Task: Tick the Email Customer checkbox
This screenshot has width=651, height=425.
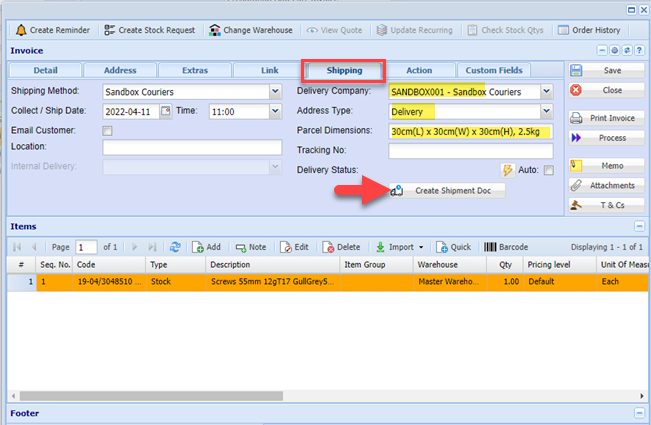Action: point(108,131)
